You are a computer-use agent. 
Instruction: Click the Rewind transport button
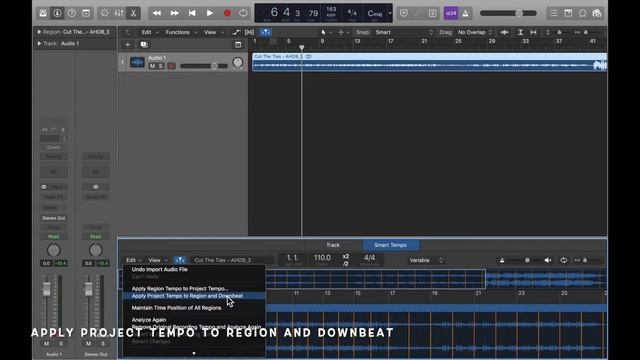pos(157,13)
